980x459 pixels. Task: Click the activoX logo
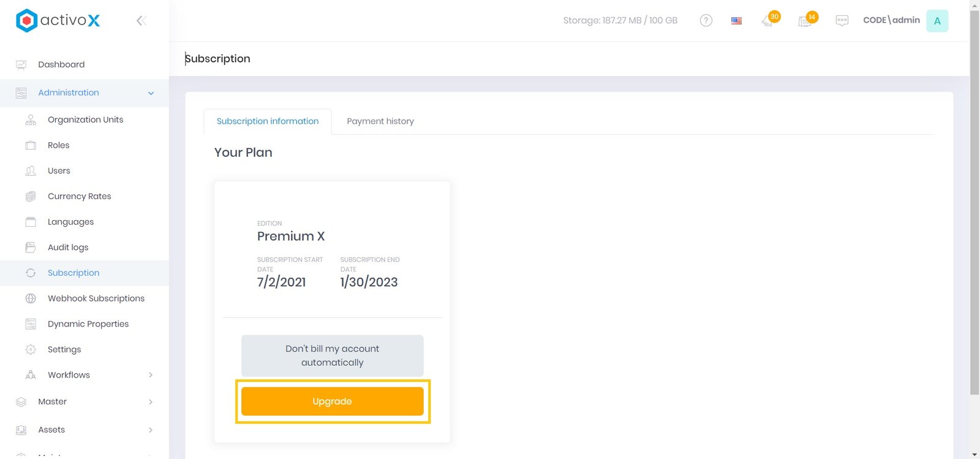click(58, 20)
